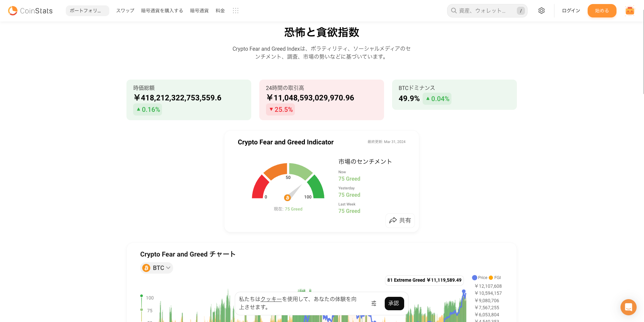Screen dimensions: 644x322
Task: Expand the ポートフォリ… menu
Action: tap(87, 10)
